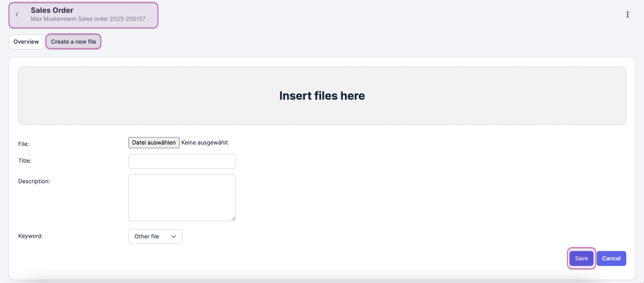Screen dimensions: 644x283
Task: Click the Sales Order heading
Action: coord(52,10)
